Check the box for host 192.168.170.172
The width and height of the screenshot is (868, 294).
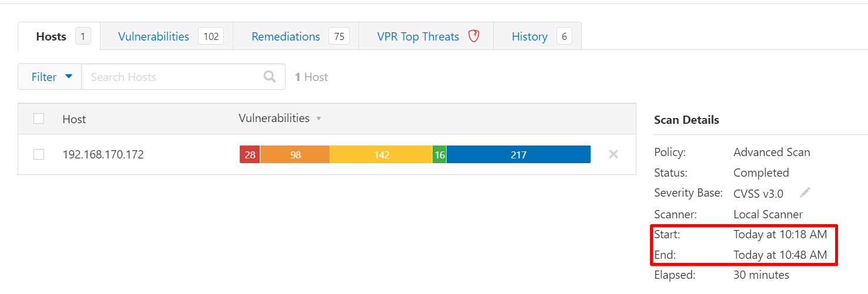pyautogui.click(x=39, y=154)
